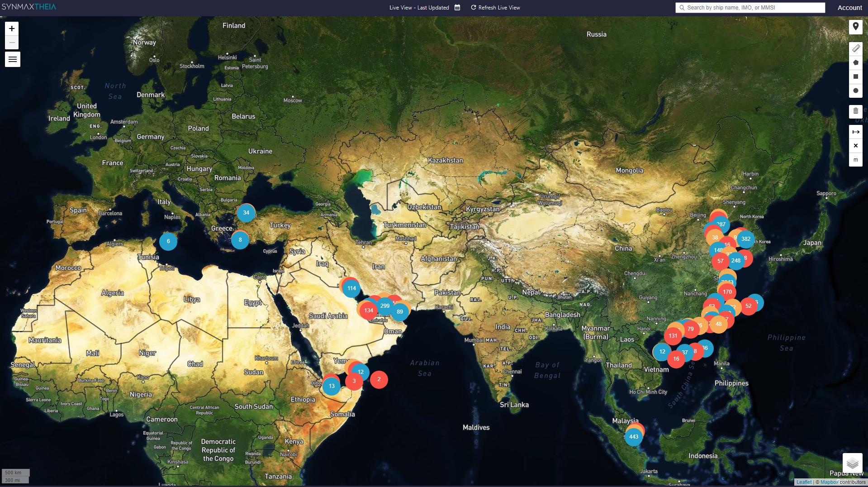Viewport: 868px width, 487px height.
Task: Zoom out of the map
Action: pos(12,43)
